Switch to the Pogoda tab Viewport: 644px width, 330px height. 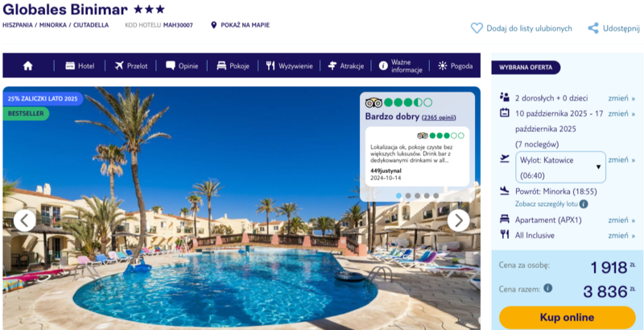[455, 66]
